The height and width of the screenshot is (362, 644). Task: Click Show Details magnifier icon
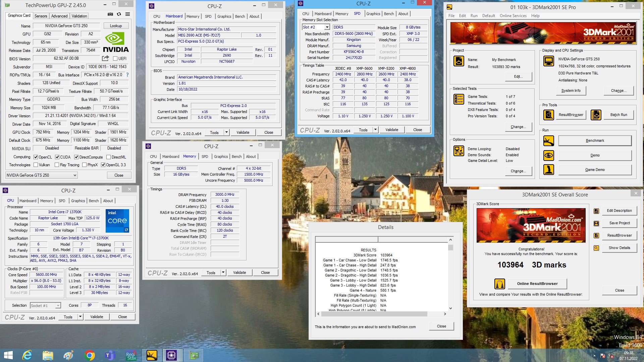[596, 248]
